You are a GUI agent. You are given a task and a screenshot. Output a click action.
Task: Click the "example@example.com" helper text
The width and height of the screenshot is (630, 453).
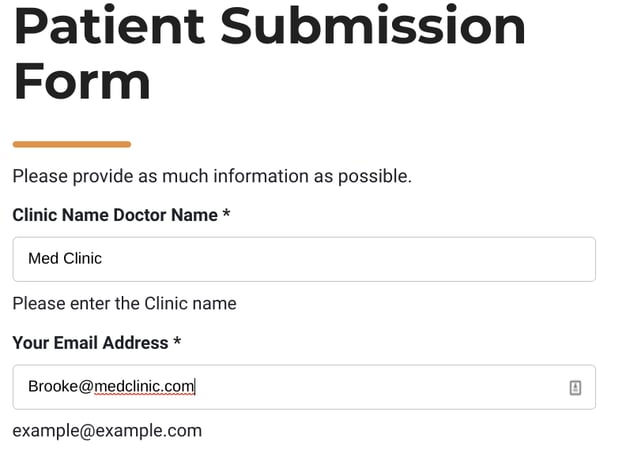point(107,431)
